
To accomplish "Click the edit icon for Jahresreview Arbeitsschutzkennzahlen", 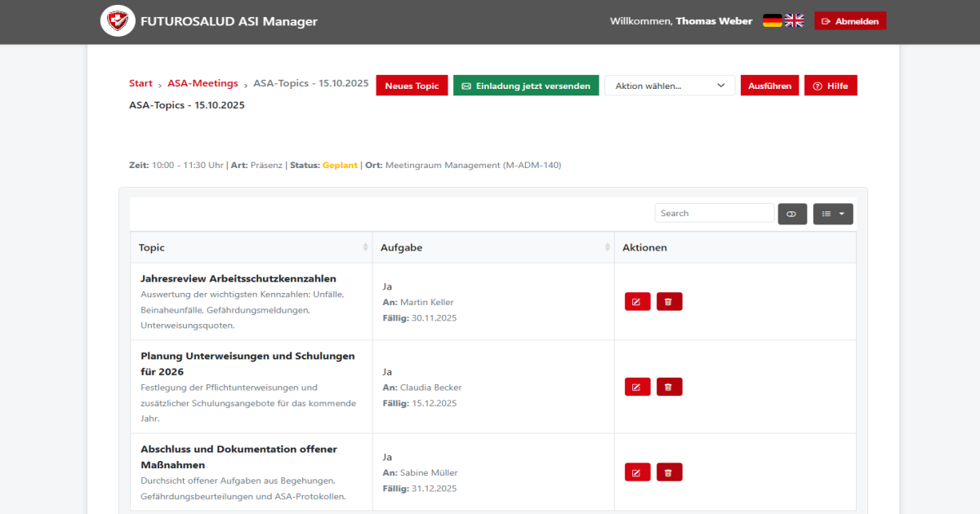I will [637, 301].
